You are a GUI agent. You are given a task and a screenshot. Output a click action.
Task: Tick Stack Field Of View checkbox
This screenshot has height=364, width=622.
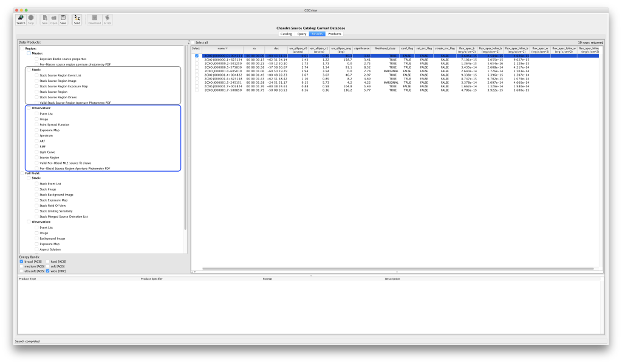click(x=36, y=206)
